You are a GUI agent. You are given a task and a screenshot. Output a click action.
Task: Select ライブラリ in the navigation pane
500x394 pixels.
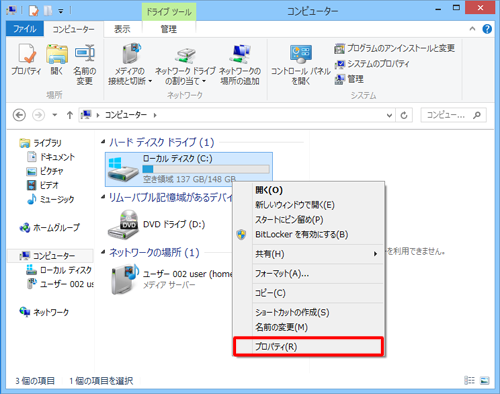tap(40, 143)
